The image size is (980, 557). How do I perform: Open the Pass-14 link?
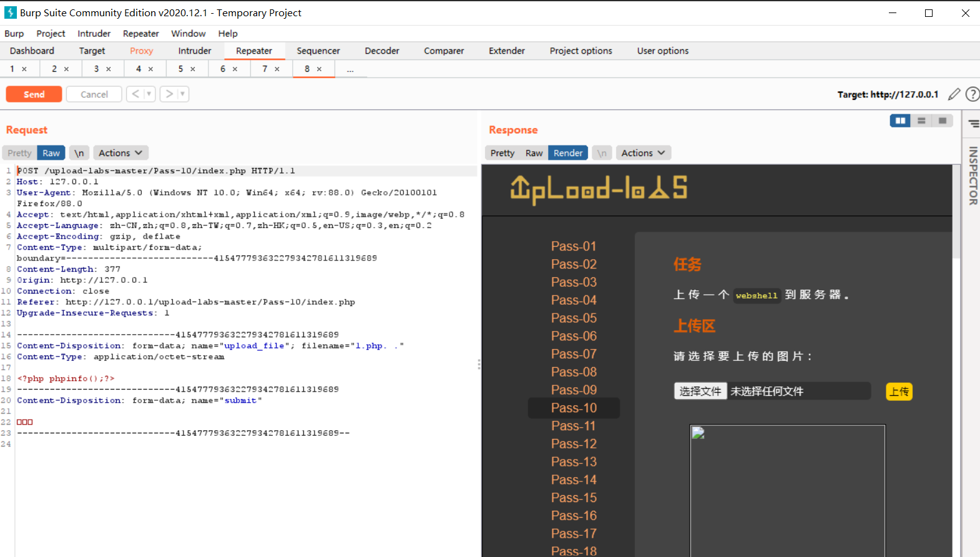tap(574, 480)
